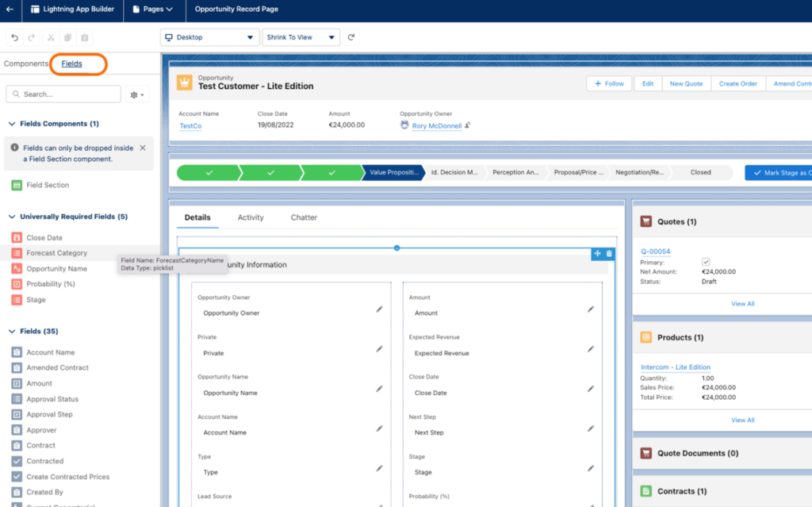The width and height of the screenshot is (812, 507).
Task: Click the back arrow in the header
Action: click(10, 10)
